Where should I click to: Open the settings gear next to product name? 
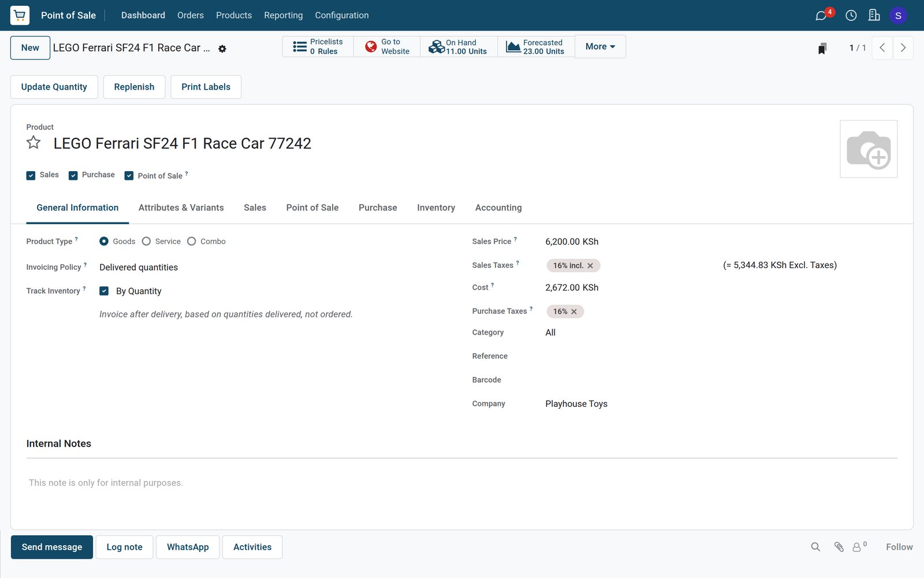(222, 49)
